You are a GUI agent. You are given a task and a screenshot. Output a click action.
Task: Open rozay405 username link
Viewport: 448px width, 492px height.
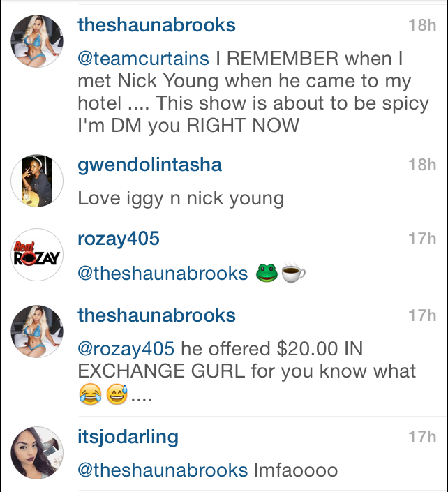(x=119, y=239)
